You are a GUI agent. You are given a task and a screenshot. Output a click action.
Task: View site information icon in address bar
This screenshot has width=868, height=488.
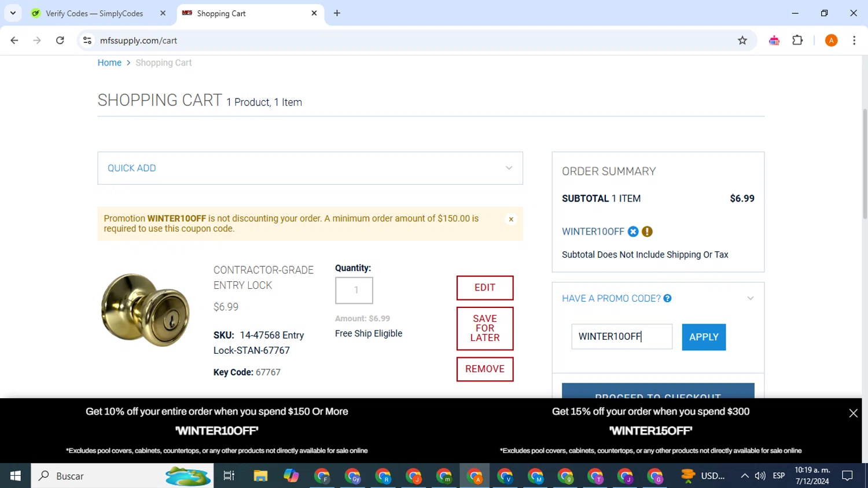(x=87, y=41)
